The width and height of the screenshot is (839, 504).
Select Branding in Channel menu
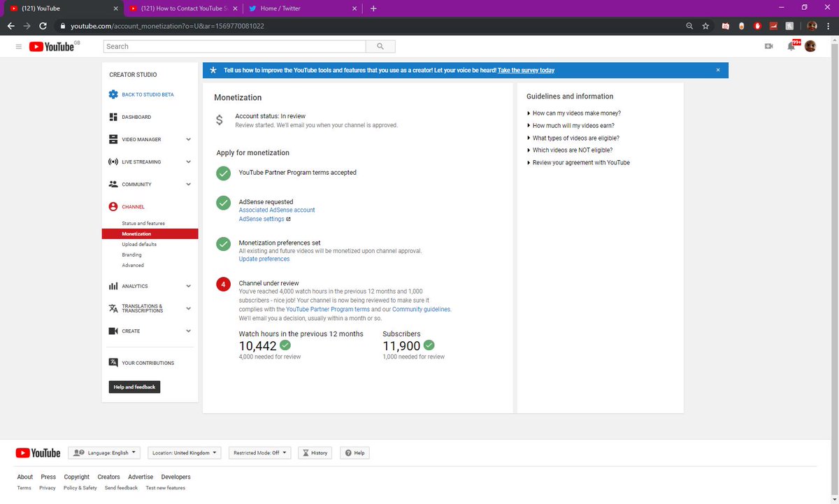(131, 255)
